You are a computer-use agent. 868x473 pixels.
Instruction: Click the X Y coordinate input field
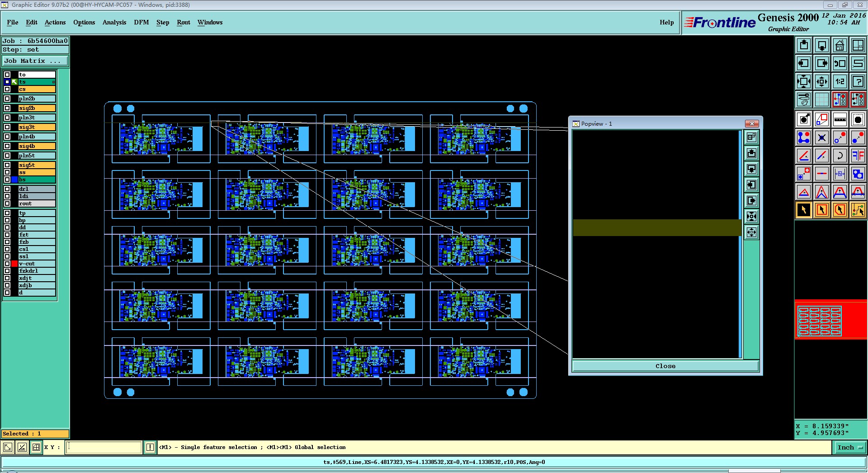click(x=104, y=448)
